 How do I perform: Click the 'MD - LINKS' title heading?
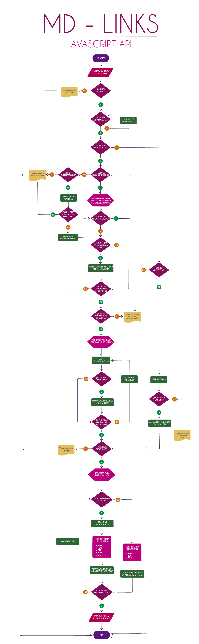pos(101,24)
